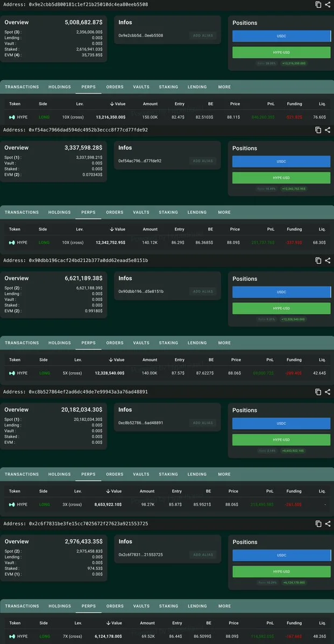The image size is (334, 644).
Task: Click 10X (cross) leverage in 13,216,350.00$ row
Action: [73, 117]
